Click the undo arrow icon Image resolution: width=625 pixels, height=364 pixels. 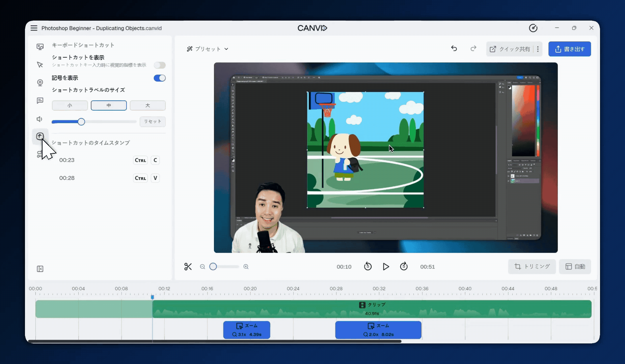point(454,49)
